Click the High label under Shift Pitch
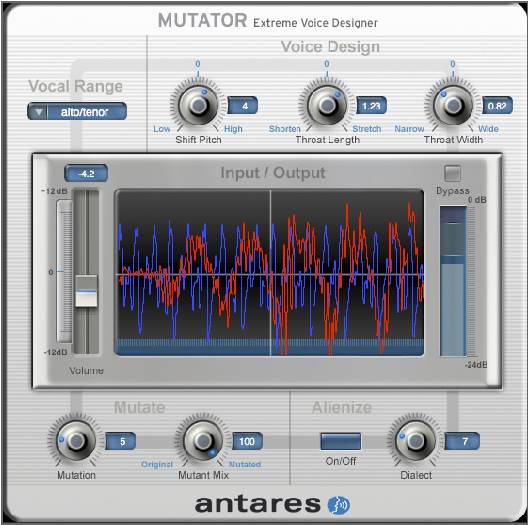 pos(233,129)
